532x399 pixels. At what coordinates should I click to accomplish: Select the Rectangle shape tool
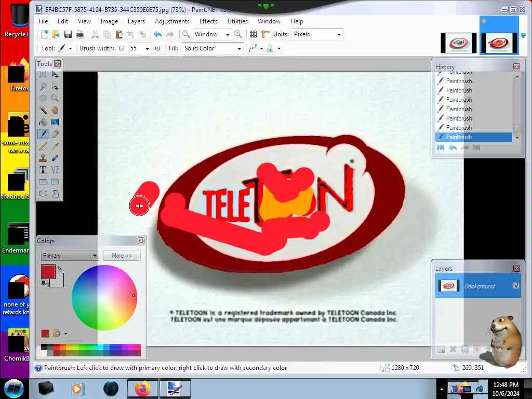click(x=43, y=182)
